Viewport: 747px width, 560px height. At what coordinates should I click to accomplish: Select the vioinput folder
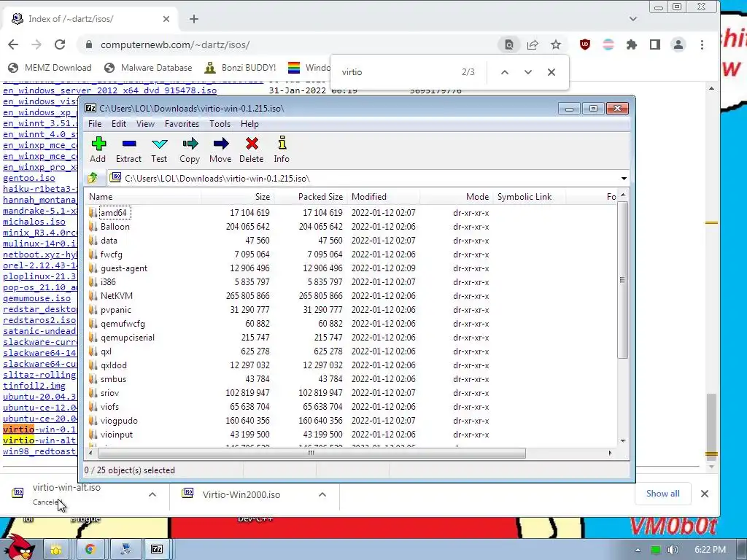(x=117, y=435)
